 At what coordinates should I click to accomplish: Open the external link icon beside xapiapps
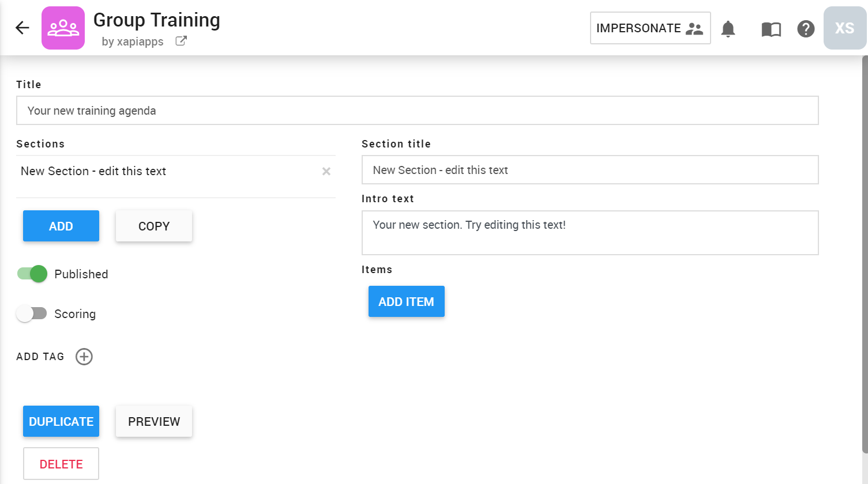[x=181, y=41]
